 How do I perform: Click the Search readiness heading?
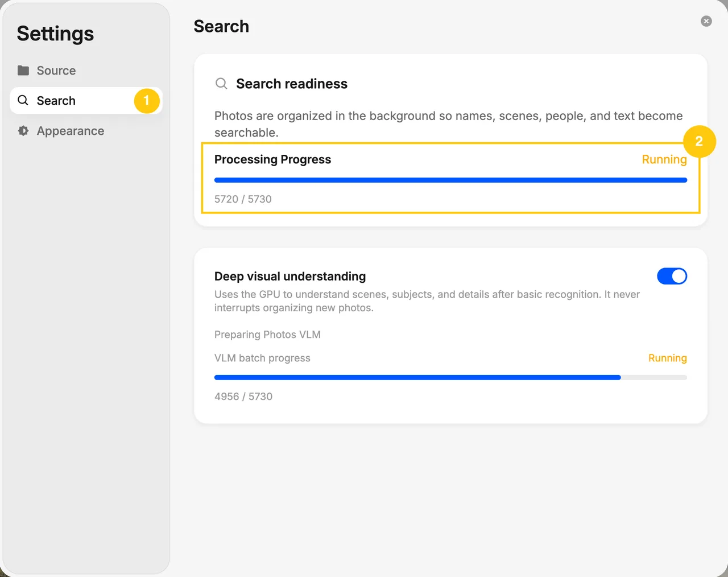tap(292, 84)
